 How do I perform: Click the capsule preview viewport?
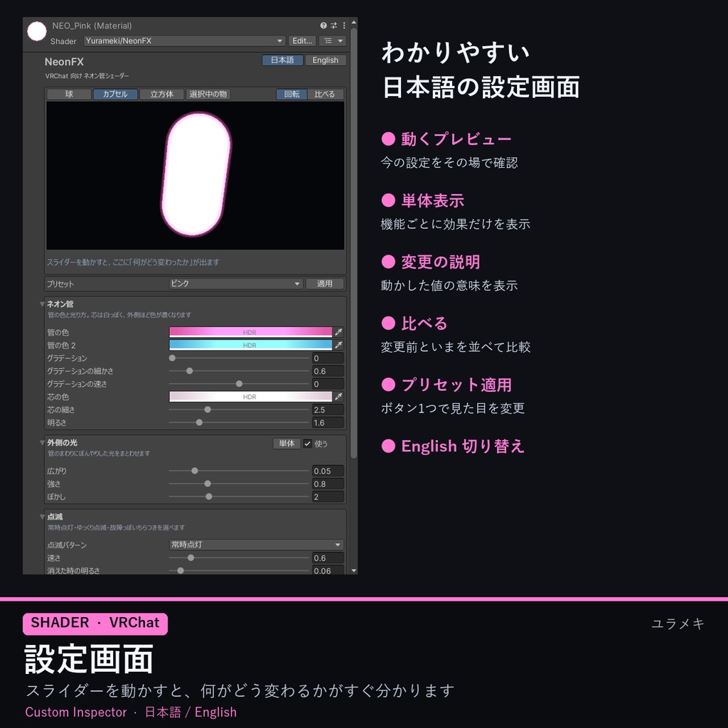196,176
